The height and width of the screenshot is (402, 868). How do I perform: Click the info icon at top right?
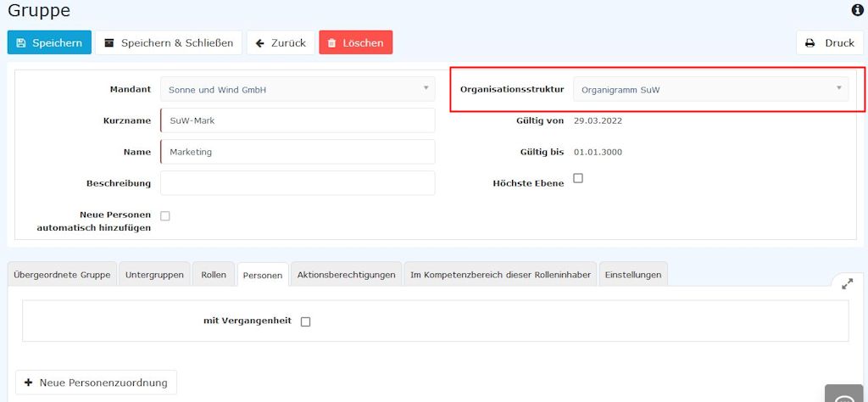(857, 10)
